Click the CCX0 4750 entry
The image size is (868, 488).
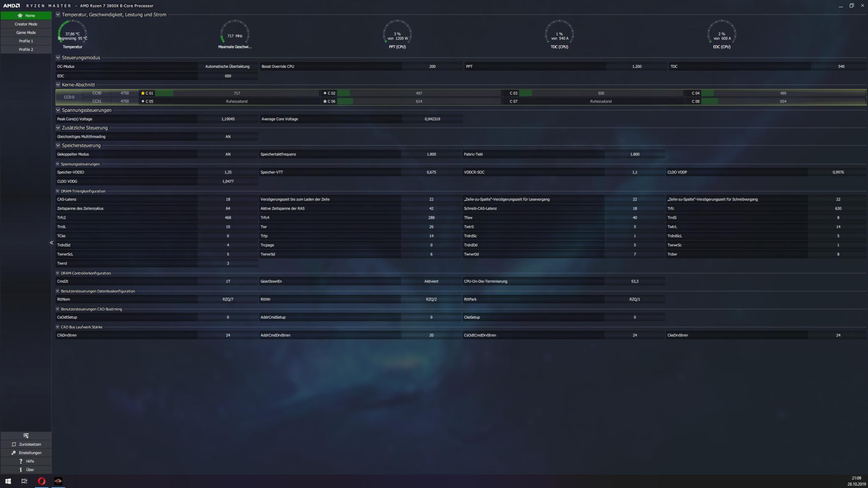point(111,93)
